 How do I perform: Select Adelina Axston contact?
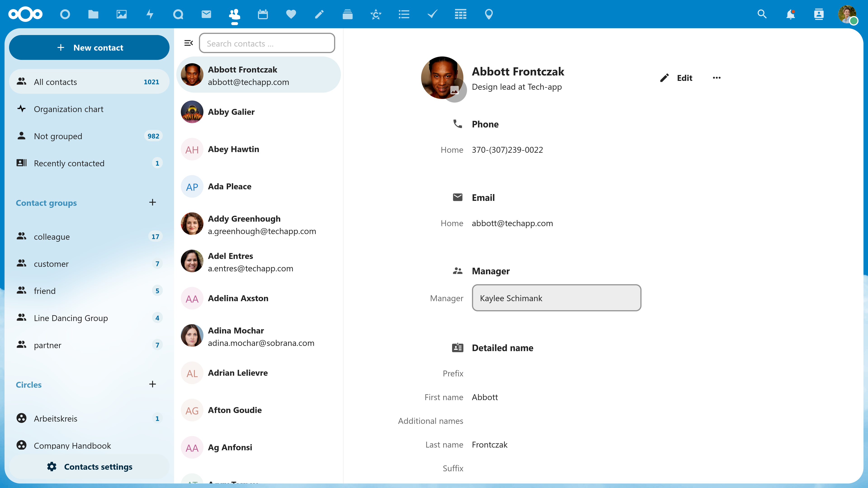tap(258, 298)
